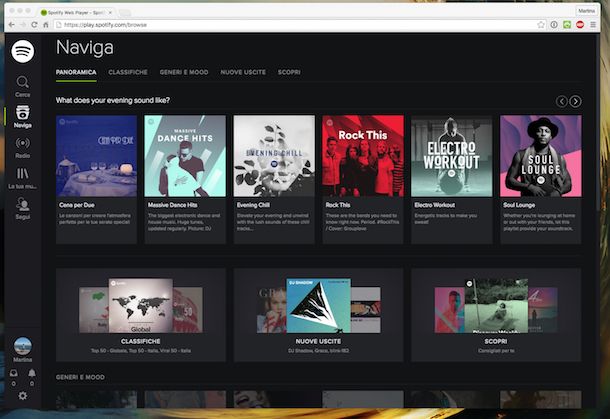Click the Soul Lounge title link

pyautogui.click(x=519, y=205)
